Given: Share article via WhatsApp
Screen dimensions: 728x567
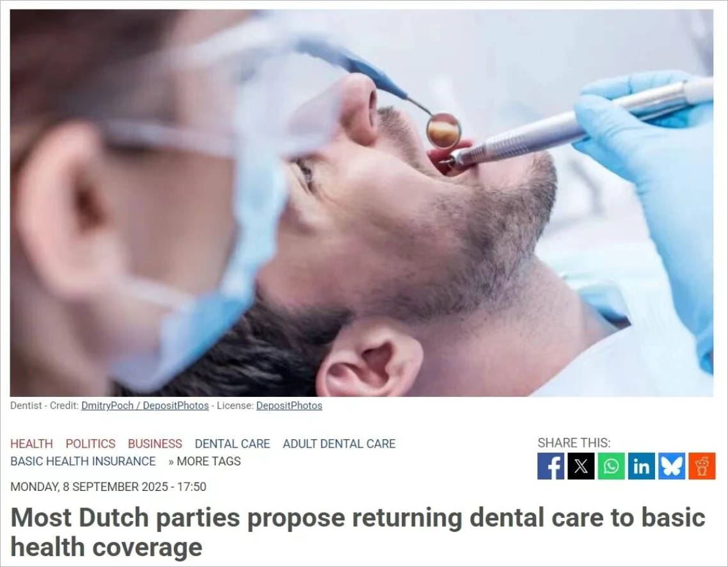Looking at the screenshot, I should pyautogui.click(x=611, y=466).
